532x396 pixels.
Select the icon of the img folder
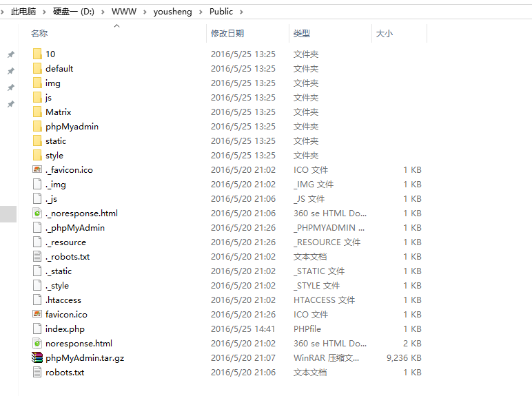[37, 83]
